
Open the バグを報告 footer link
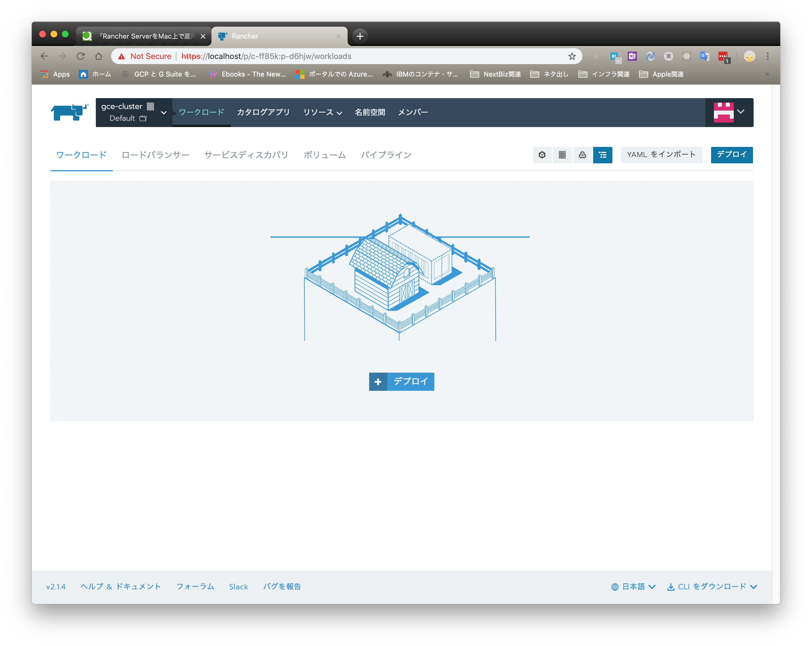point(282,586)
